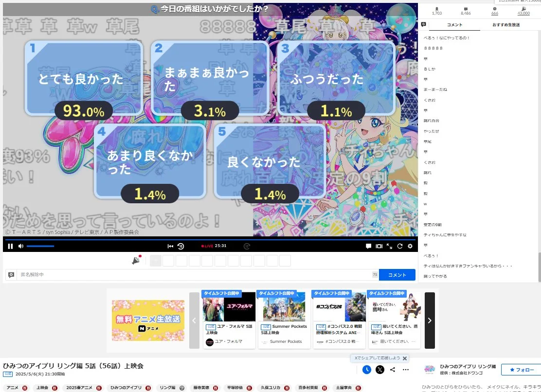Image resolution: width=541 pixels, height=392 pixels.
Task: Open the gift cracker icon below player
Action: click(137, 260)
